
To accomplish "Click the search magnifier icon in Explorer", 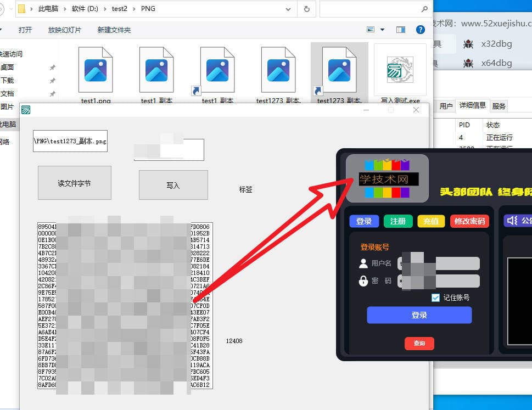I will pyautogui.click(x=424, y=9).
